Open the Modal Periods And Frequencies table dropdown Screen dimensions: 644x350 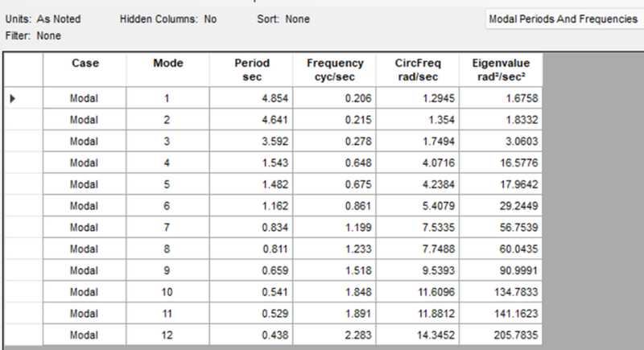click(565, 19)
